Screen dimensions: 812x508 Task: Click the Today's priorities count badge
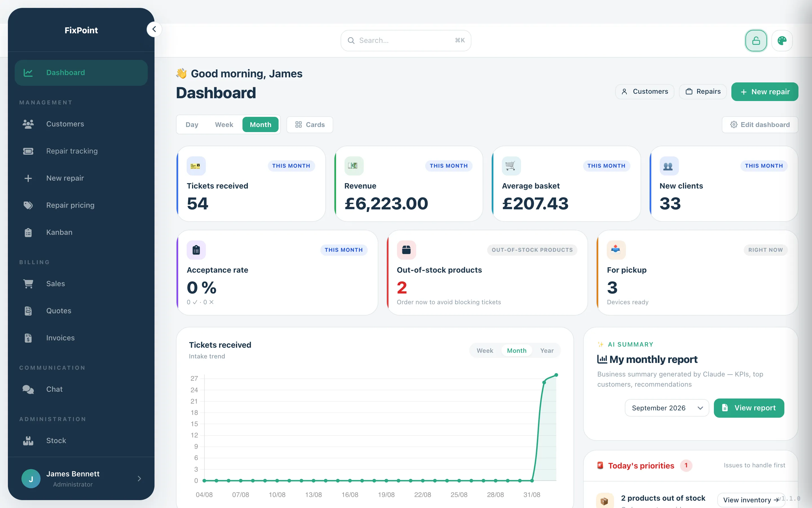(686, 466)
